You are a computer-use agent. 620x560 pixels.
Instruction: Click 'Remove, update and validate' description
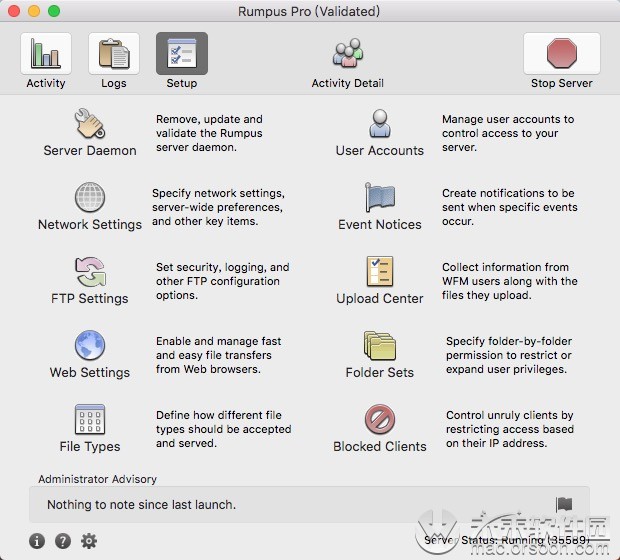[210, 133]
